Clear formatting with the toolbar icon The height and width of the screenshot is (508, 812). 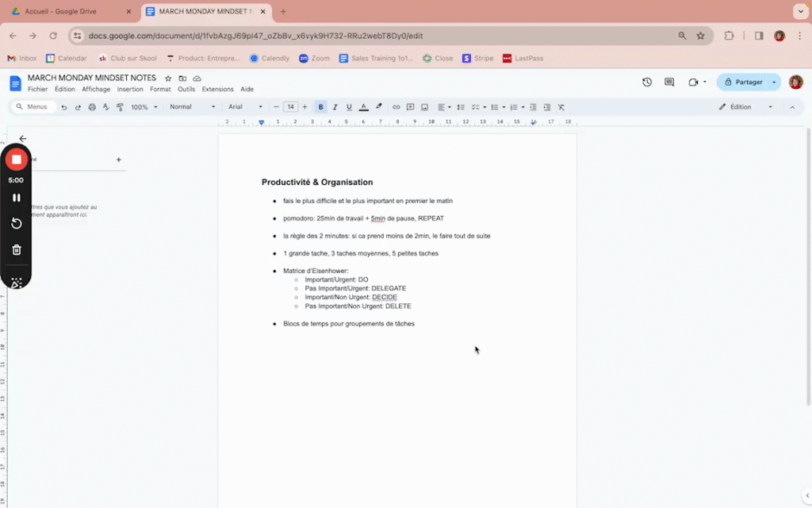pos(560,106)
